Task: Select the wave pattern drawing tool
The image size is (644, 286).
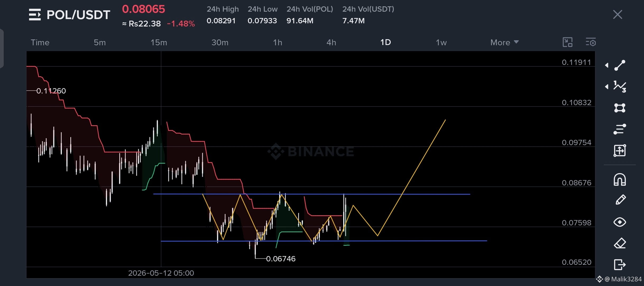Action: pos(620,87)
